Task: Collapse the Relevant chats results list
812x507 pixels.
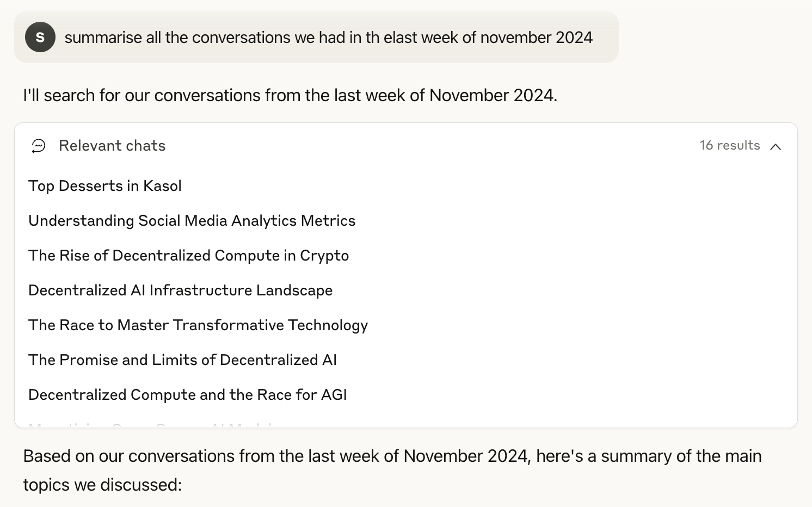Action: click(776, 146)
